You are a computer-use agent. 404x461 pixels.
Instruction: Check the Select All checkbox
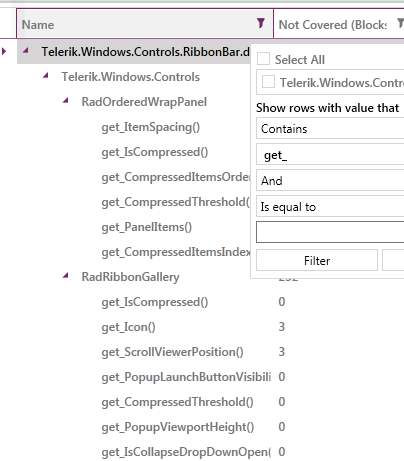pyautogui.click(x=263, y=59)
